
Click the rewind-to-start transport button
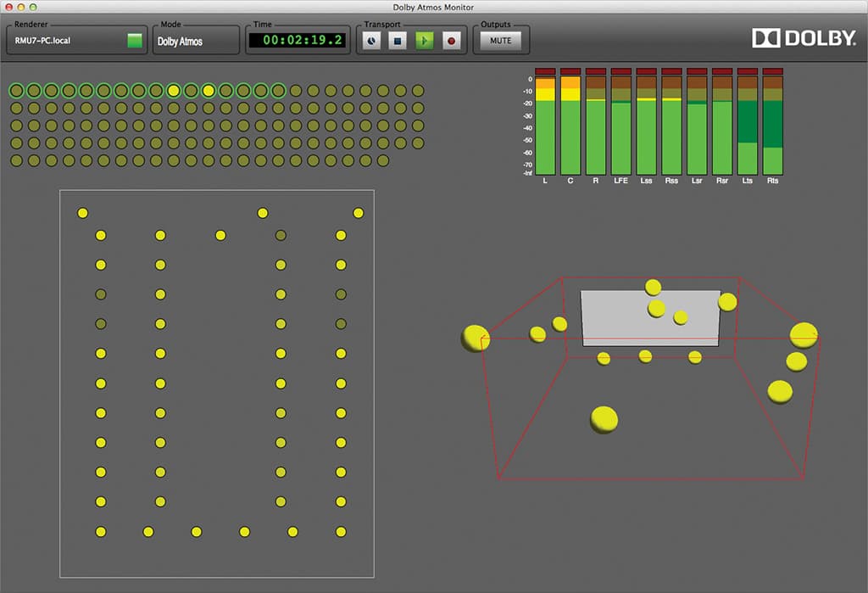[x=371, y=41]
